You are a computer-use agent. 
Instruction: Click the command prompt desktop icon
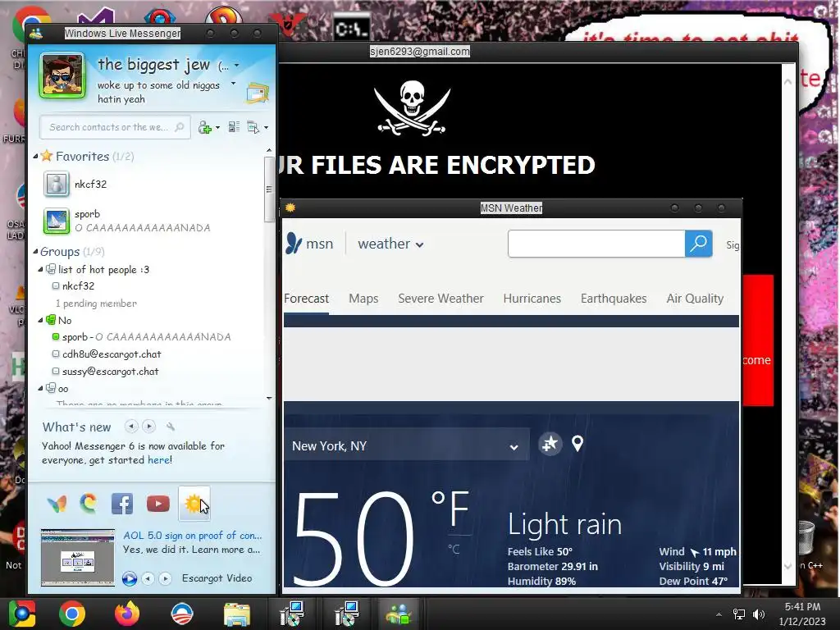pyautogui.click(x=351, y=27)
